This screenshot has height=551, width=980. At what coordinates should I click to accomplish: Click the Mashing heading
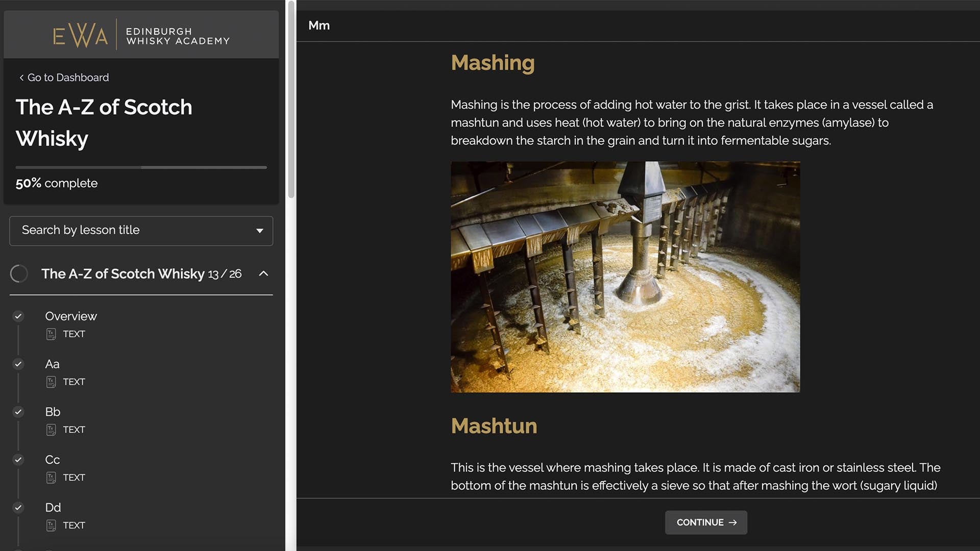(493, 63)
